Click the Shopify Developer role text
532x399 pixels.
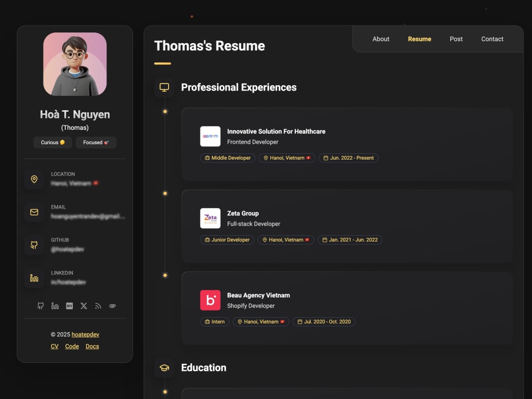[x=251, y=306]
